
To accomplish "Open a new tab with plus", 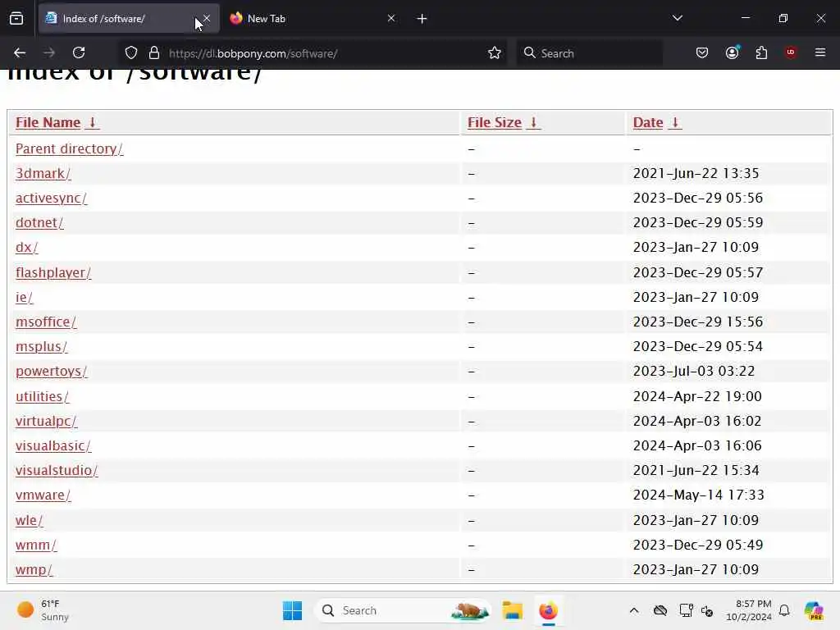I will tap(422, 19).
